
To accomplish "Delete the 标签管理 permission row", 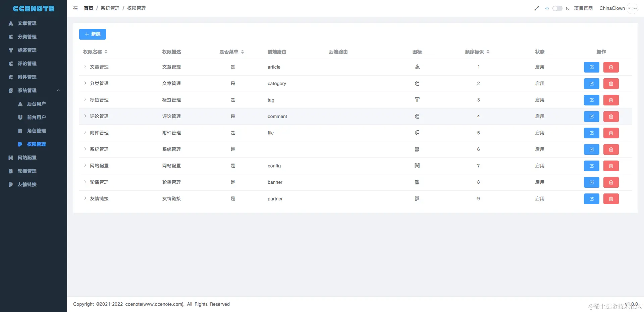I will [611, 100].
